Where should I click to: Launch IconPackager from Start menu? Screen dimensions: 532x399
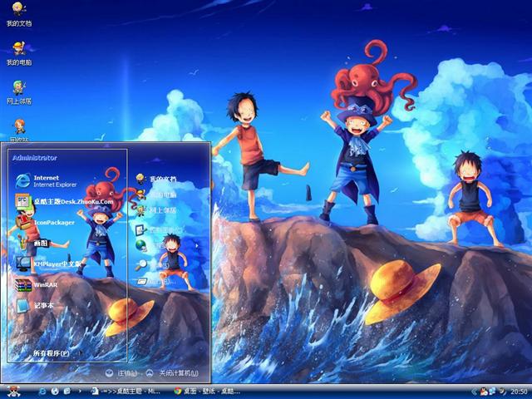click(x=45, y=223)
